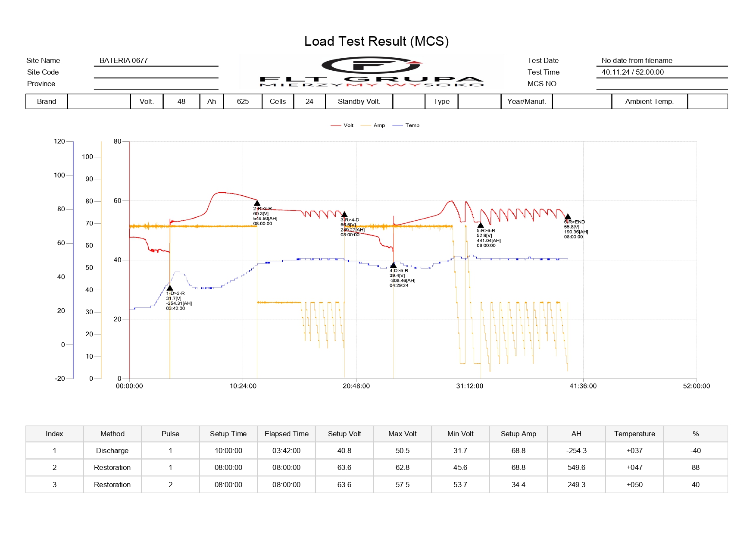Click the empty Brand value cell
This screenshot has height=535, width=756.
click(99, 102)
